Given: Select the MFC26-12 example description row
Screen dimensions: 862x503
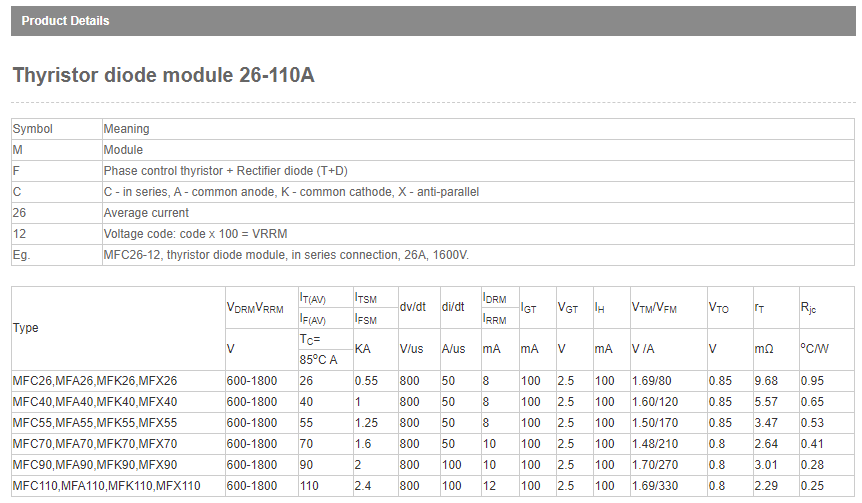Looking at the screenshot, I should tap(286, 255).
